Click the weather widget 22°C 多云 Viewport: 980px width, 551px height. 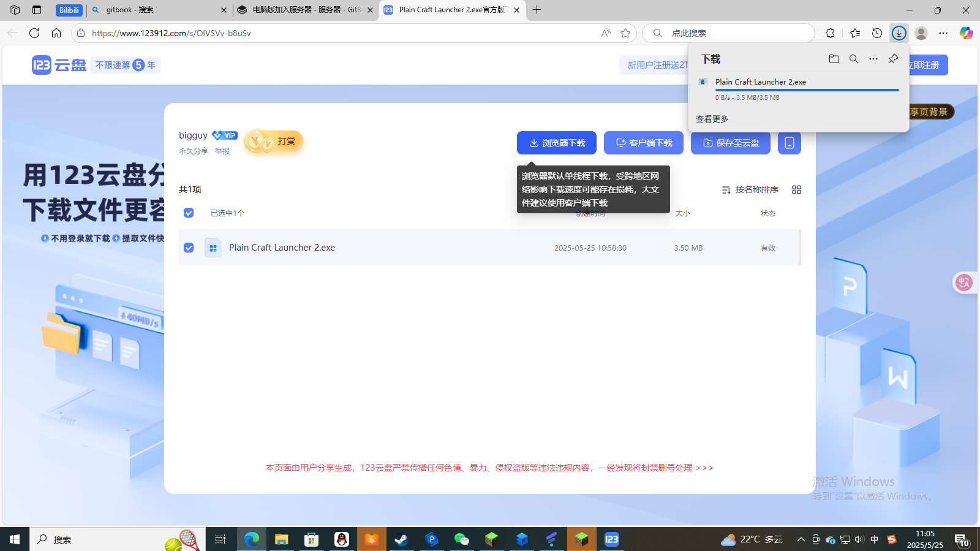pos(752,539)
